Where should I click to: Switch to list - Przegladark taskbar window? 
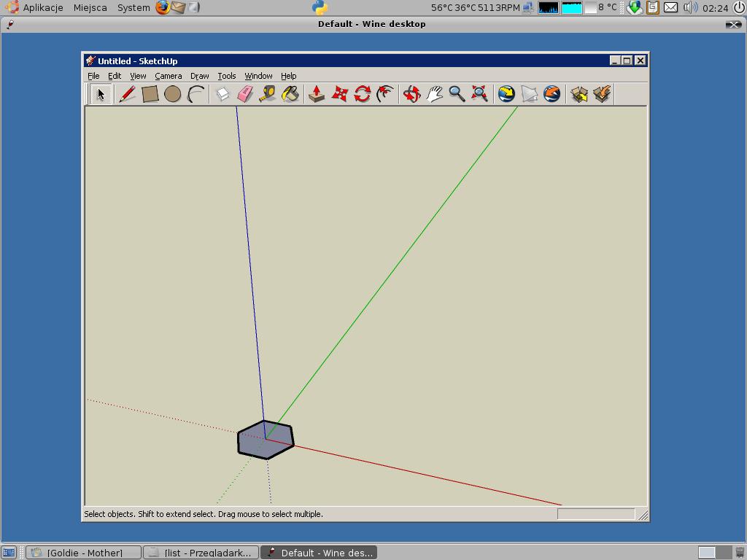click(x=201, y=553)
